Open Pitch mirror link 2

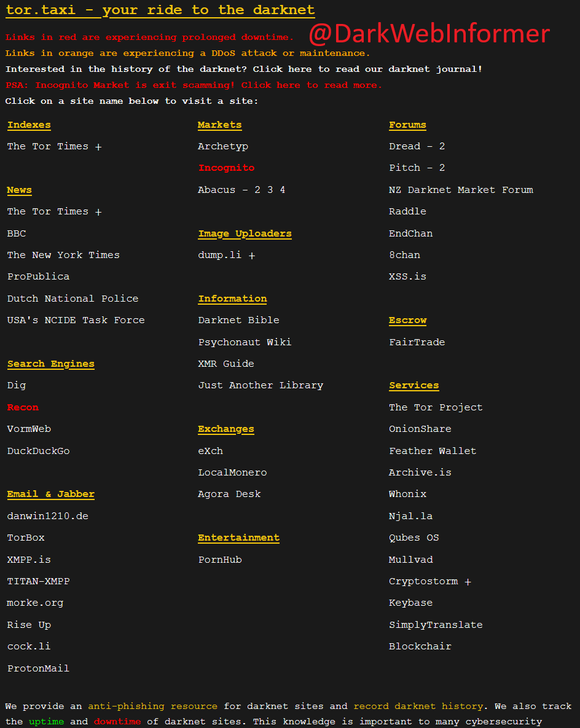pos(442,168)
